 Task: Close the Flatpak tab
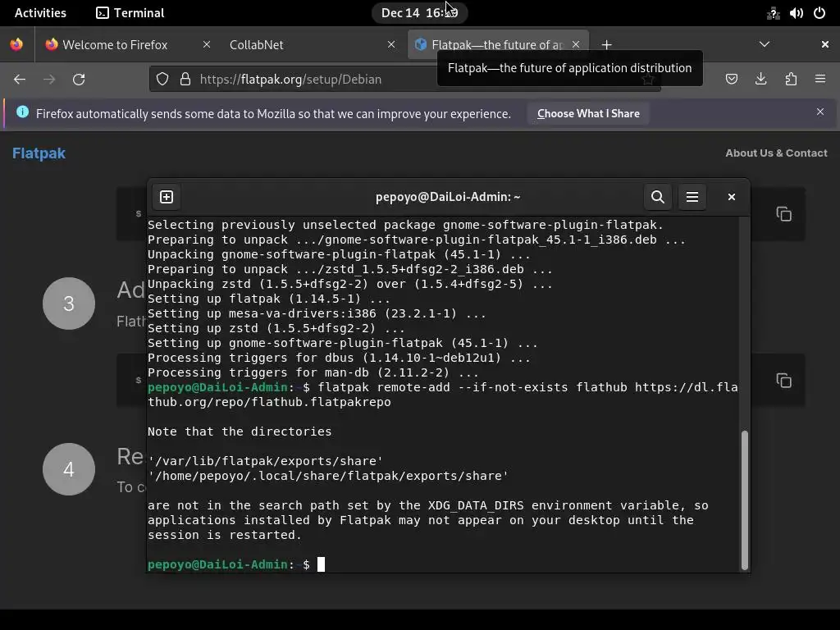576,44
